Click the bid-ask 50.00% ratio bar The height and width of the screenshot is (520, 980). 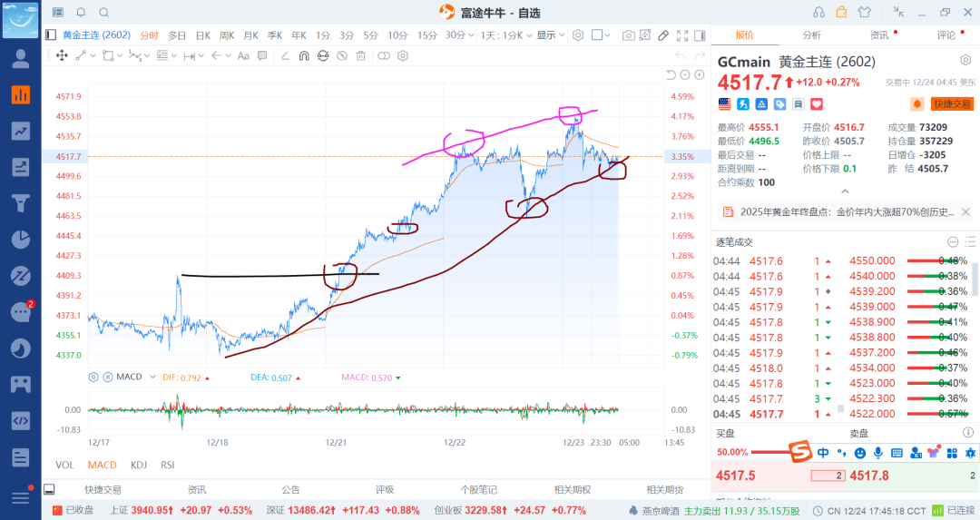click(x=772, y=452)
